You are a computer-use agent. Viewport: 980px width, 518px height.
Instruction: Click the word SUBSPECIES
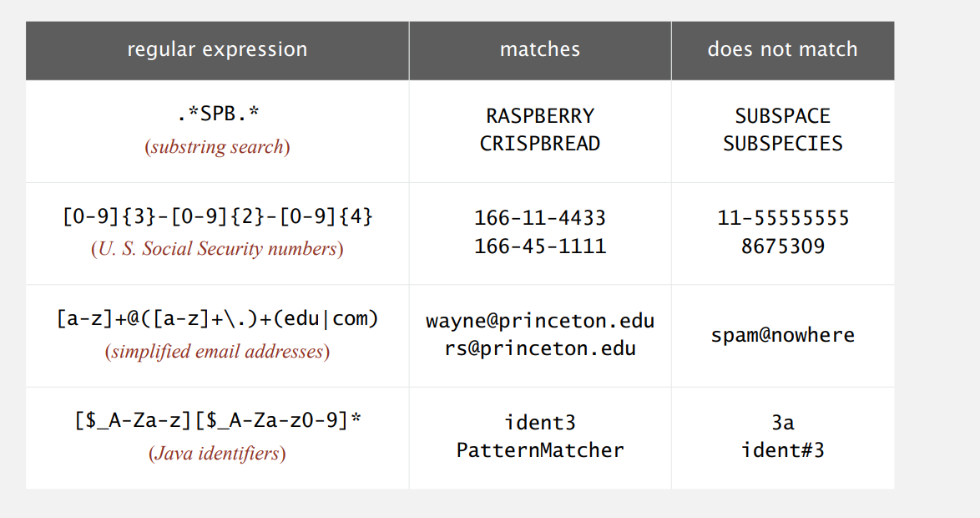[782, 144]
